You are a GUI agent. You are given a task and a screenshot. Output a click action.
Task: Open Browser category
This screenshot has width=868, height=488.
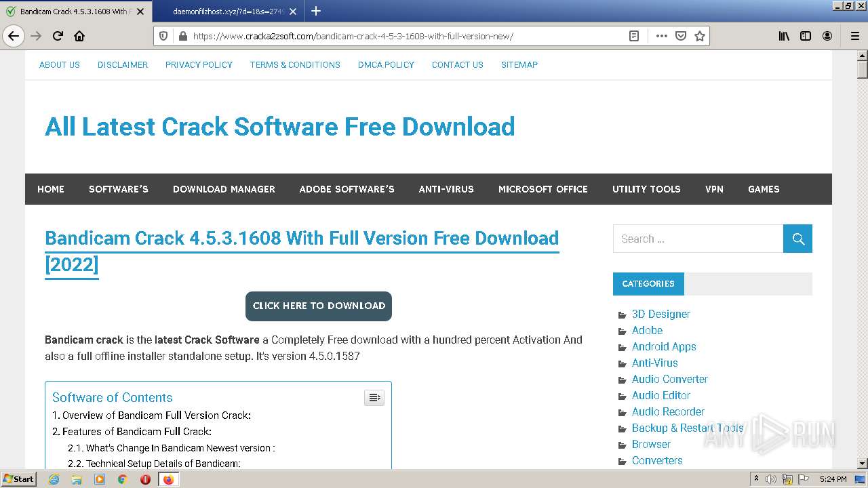point(651,444)
